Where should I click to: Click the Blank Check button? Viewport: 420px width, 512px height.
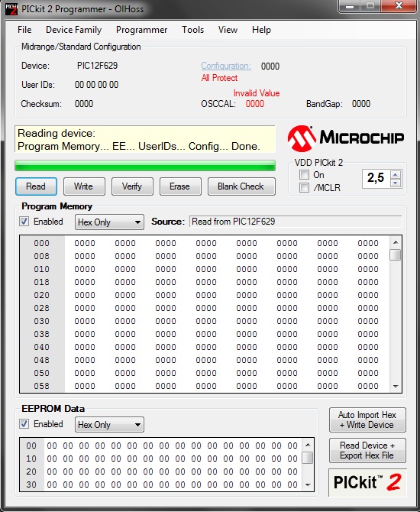pyautogui.click(x=241, y=186)
